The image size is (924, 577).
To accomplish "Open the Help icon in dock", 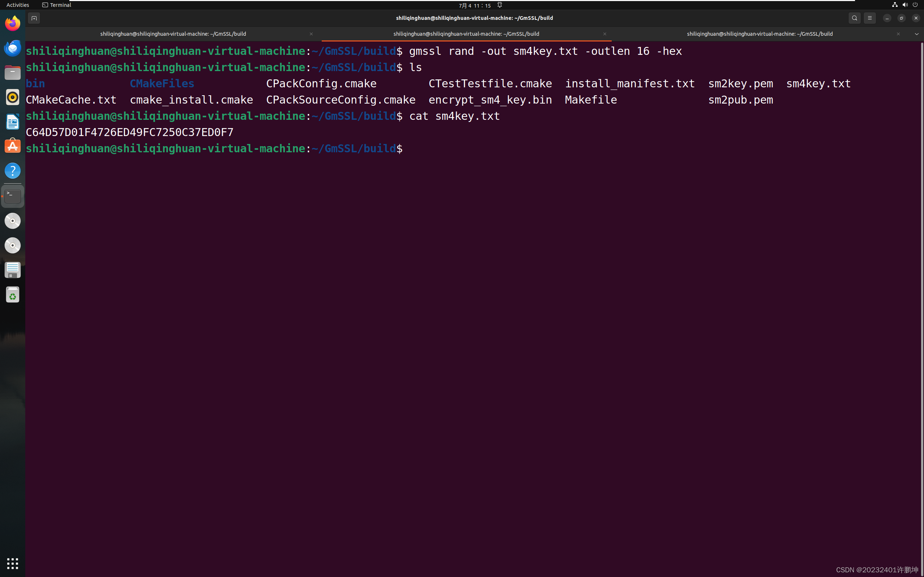I will 13,171.
